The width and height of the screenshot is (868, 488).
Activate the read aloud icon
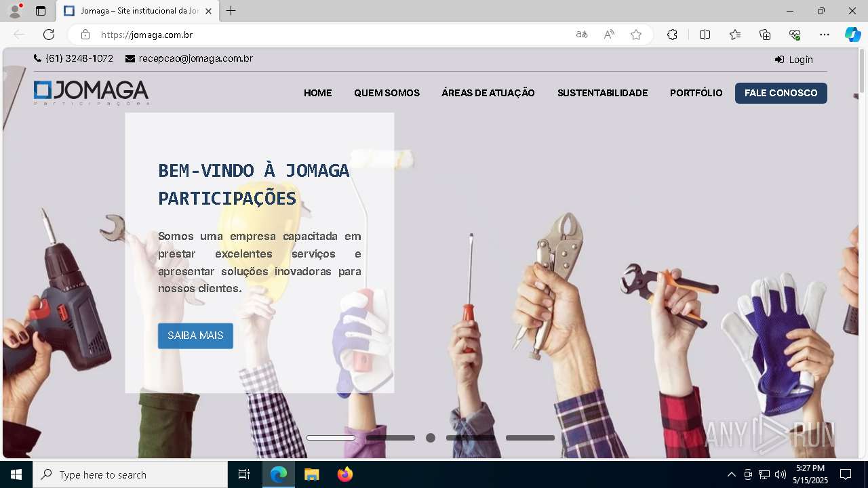[x=609, y=35]
